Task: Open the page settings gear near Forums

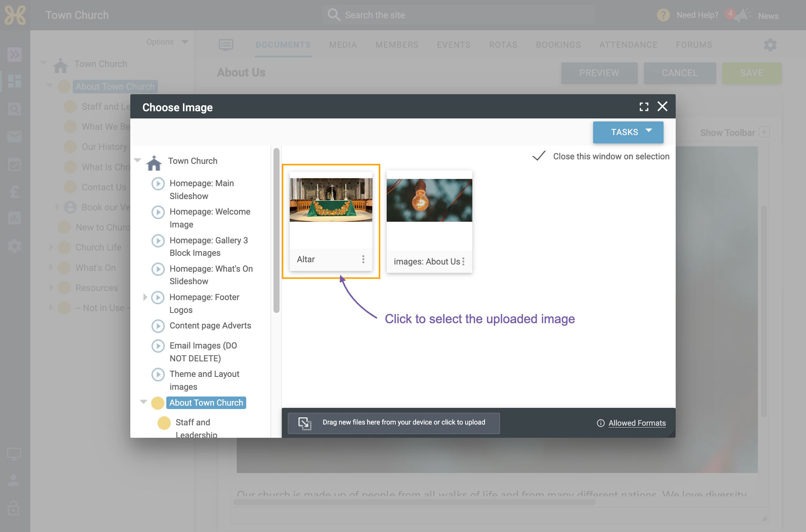Action: coord(770,45)
